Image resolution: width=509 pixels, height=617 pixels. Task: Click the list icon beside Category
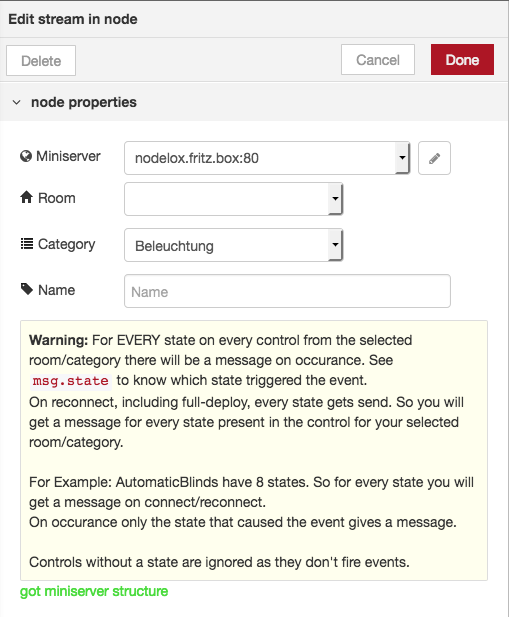27,244
